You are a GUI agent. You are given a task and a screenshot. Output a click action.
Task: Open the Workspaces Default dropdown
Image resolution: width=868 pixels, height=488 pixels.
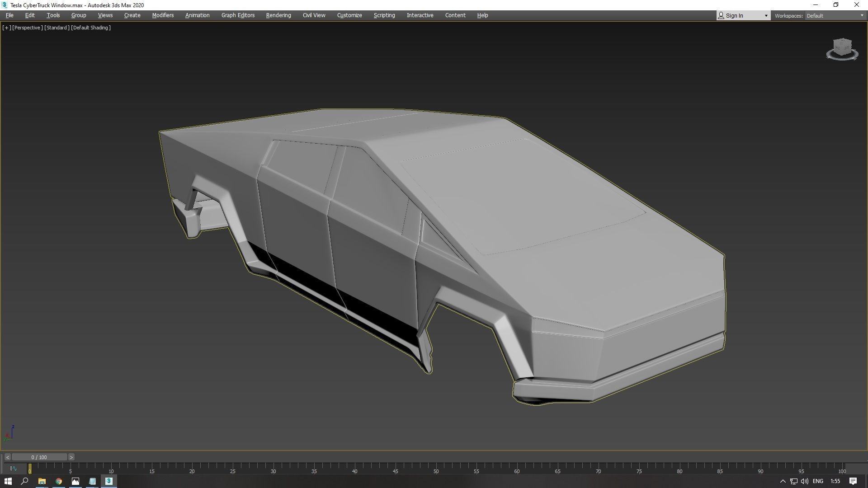pos(835,16)
